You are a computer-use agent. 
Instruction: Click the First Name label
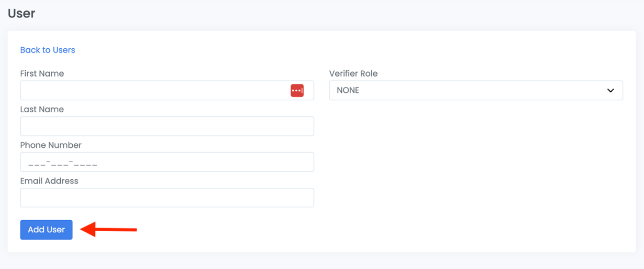point(42,73)
